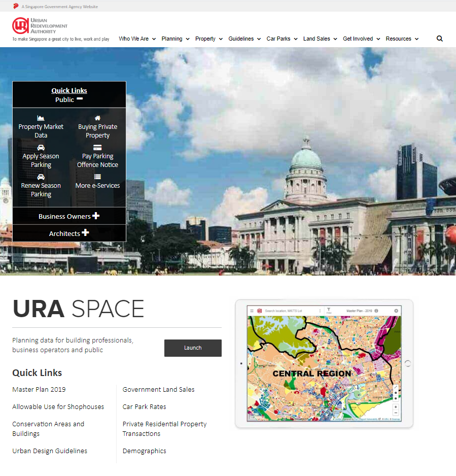Open the site search magnifier
Viewport: 456px width, 476px height.
(440, 39)
